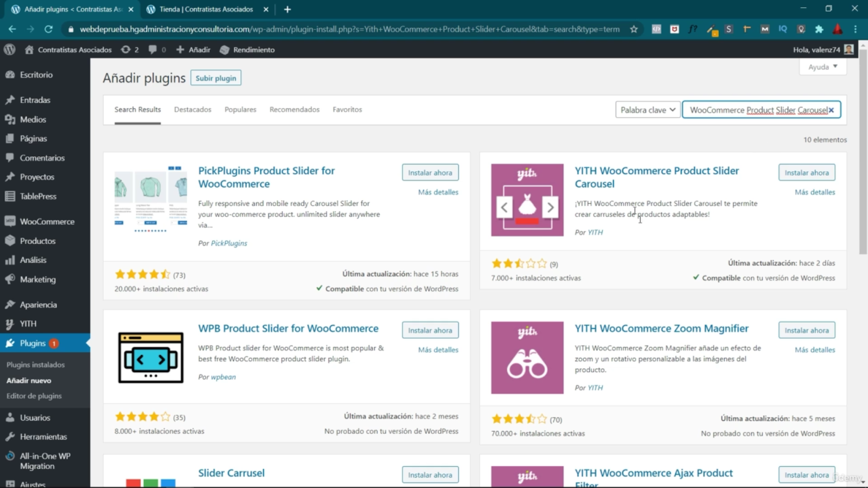Install the Slider Carrusel plugin
Screen dimensions: 868x488
pos(430,475)
